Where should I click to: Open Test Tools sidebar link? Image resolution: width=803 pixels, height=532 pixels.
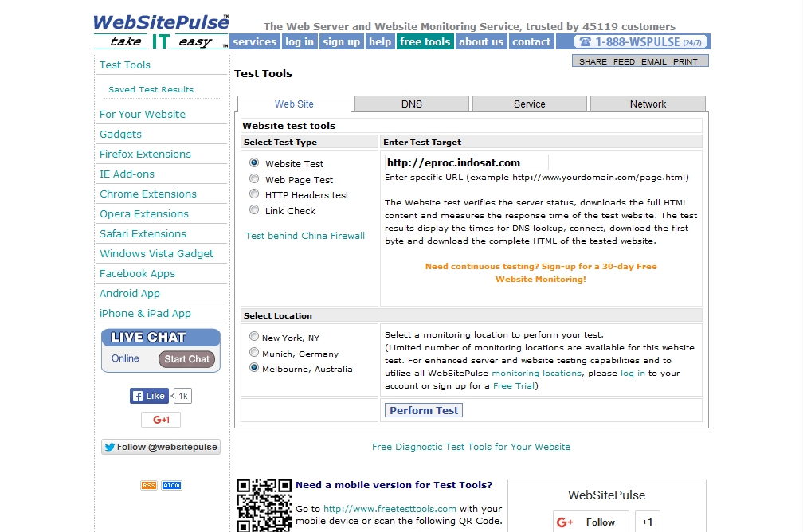pyautogui.click(x=125, y=65)
